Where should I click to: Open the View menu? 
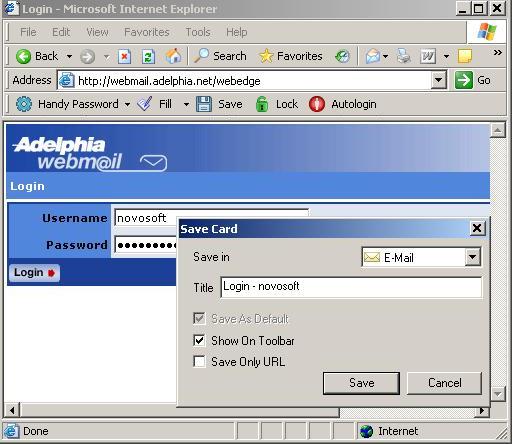tap(97, 32)
